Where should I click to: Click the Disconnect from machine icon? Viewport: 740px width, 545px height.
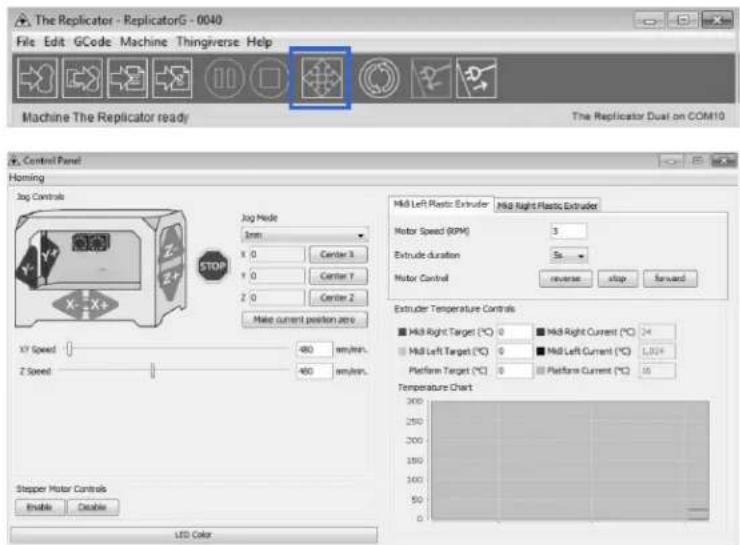(476, 78)
